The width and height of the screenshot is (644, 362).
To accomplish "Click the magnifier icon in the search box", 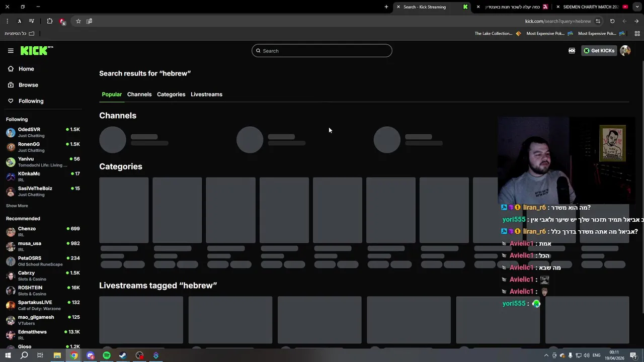I will (259, 51).
